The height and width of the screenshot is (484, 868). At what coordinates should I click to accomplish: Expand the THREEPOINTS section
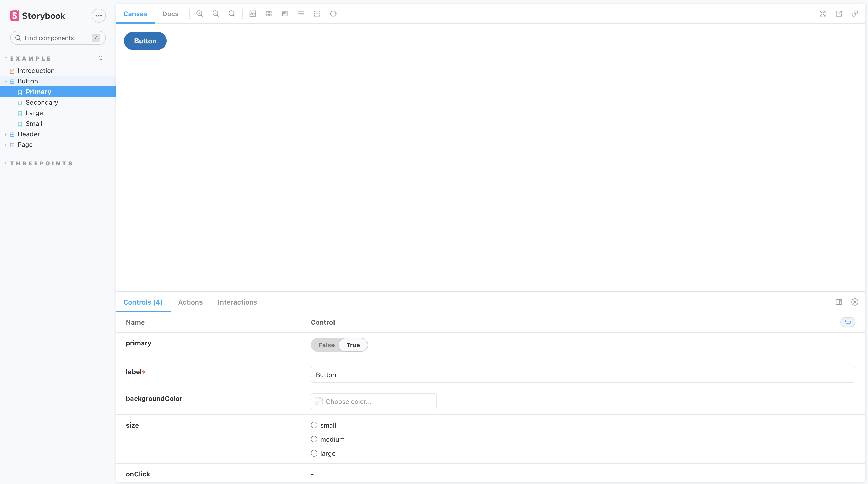[6, 163]
